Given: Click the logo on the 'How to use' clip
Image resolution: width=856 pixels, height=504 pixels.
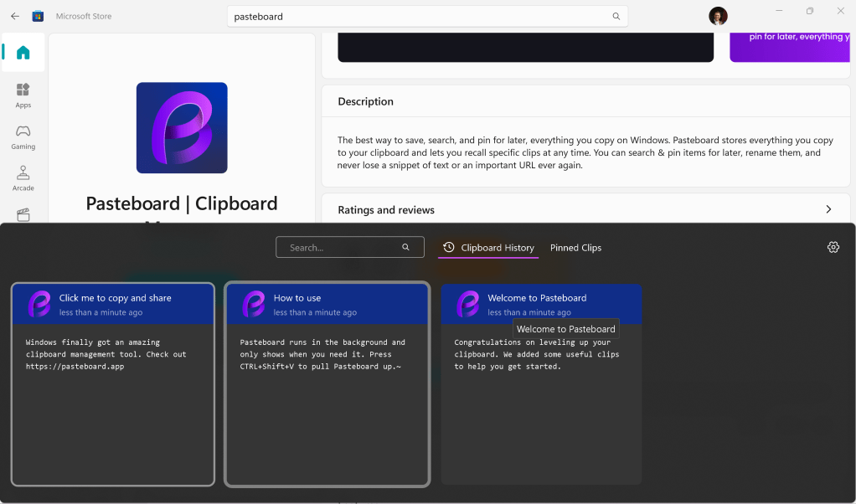Looking at the screenshot, I should point(254,304).
